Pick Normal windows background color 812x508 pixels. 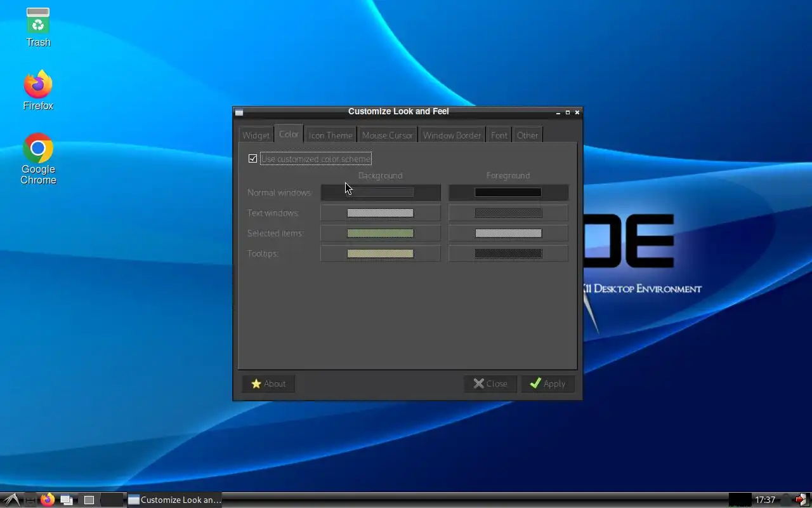coord(381,192)
